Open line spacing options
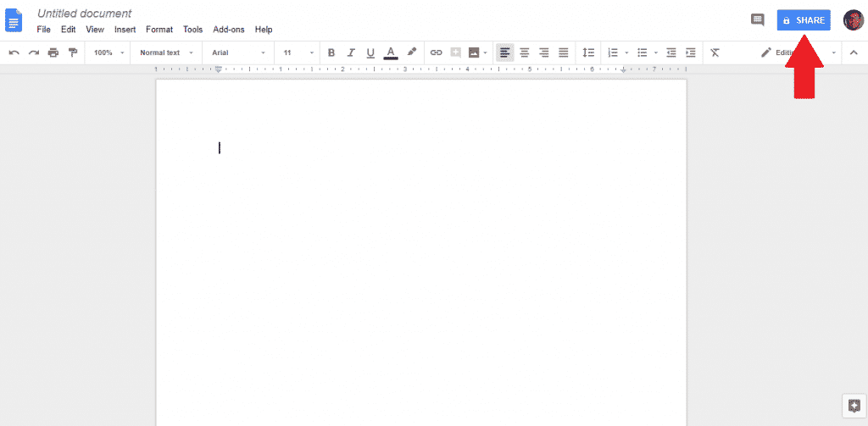 [588, 53]
